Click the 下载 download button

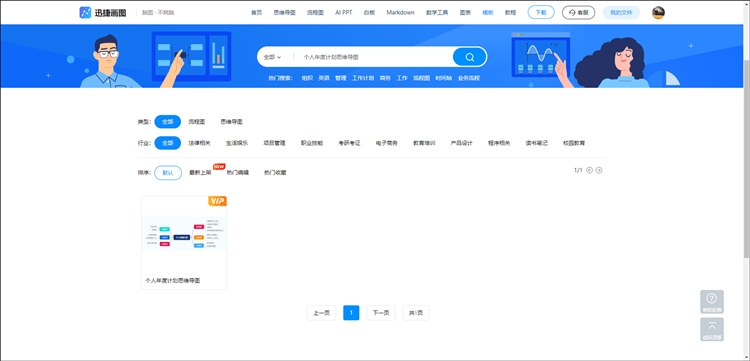pyautogui.click(x=541, y=13)
